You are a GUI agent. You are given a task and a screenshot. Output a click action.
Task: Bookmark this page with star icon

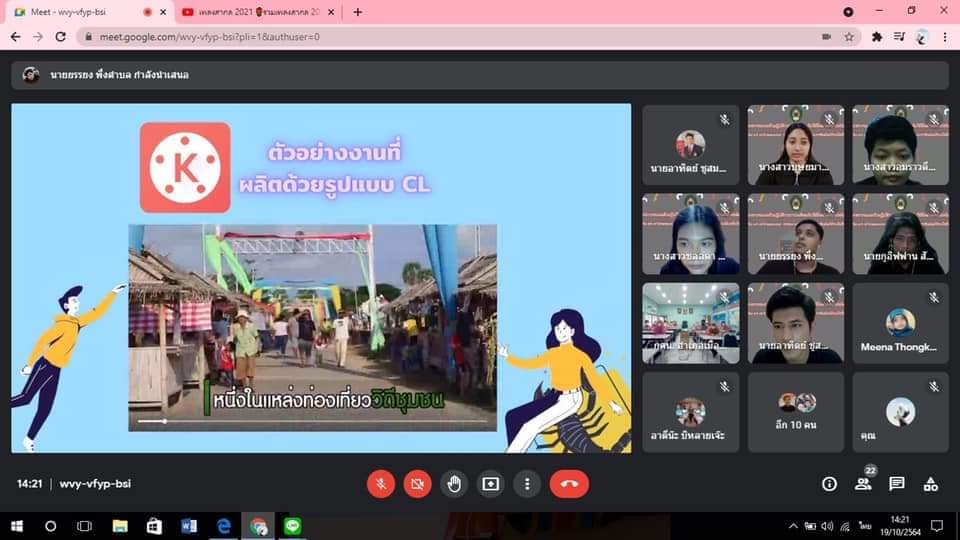coord(849,37)
